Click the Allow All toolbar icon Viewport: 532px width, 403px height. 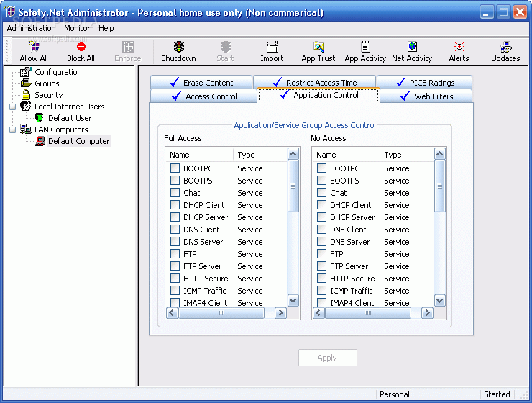pyautogui.click(x=34, y=47)
